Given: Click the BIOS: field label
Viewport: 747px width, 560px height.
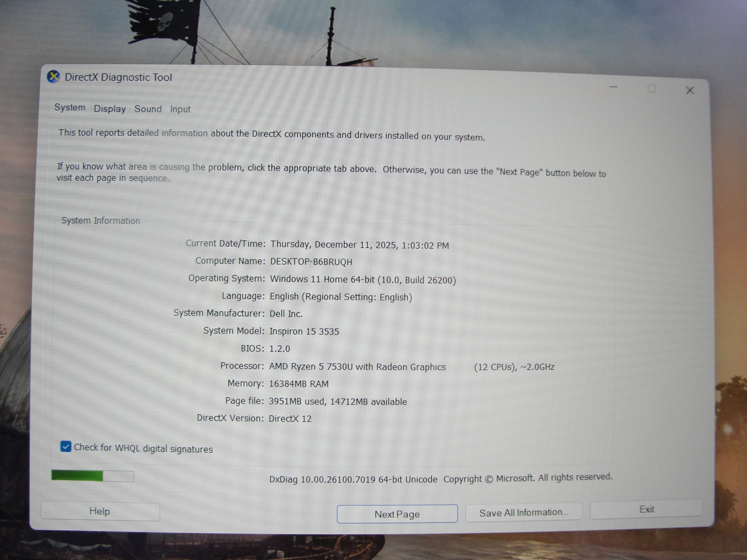Looking at the screenshot, I should click(253, 348).
